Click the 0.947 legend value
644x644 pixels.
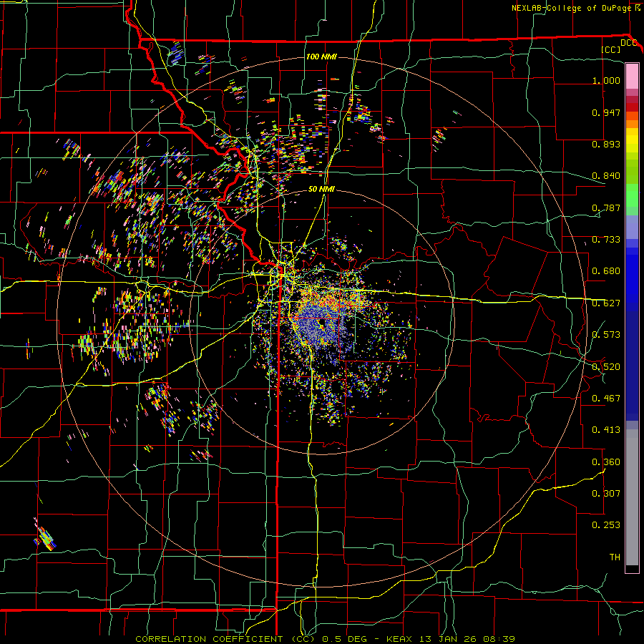tap(606, 112)
